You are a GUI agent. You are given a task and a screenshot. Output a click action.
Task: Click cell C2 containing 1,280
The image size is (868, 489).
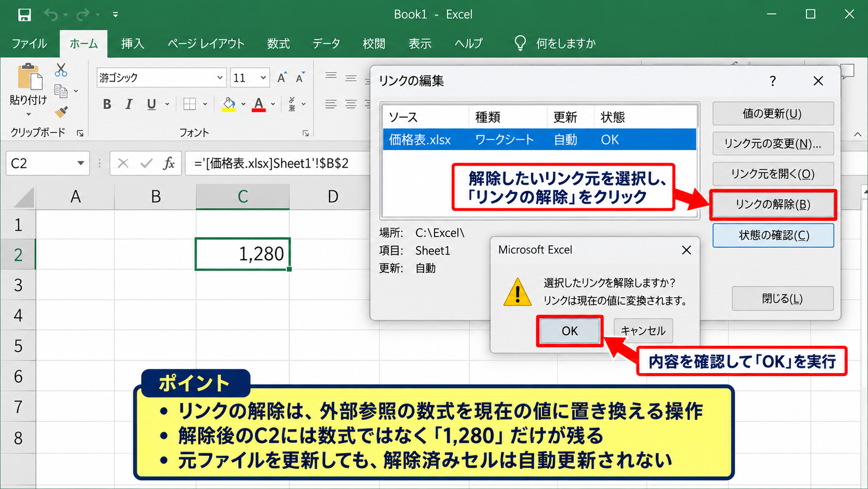point(242,254)
